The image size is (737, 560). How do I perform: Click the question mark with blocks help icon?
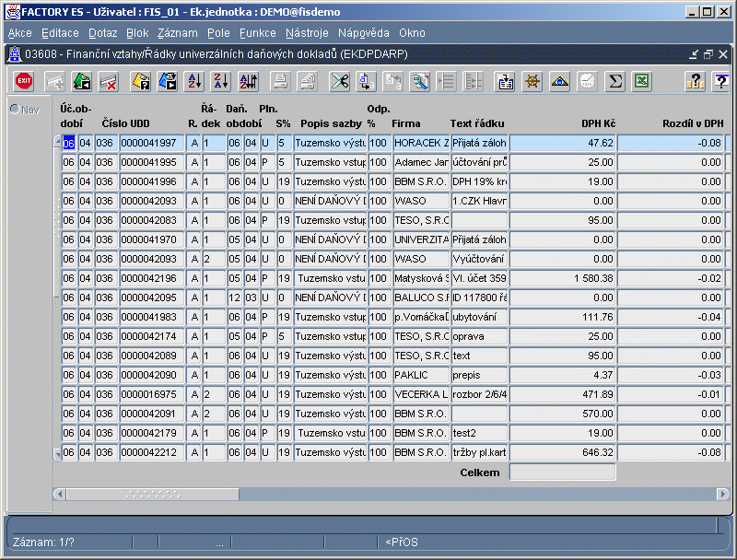click(696, 81)
